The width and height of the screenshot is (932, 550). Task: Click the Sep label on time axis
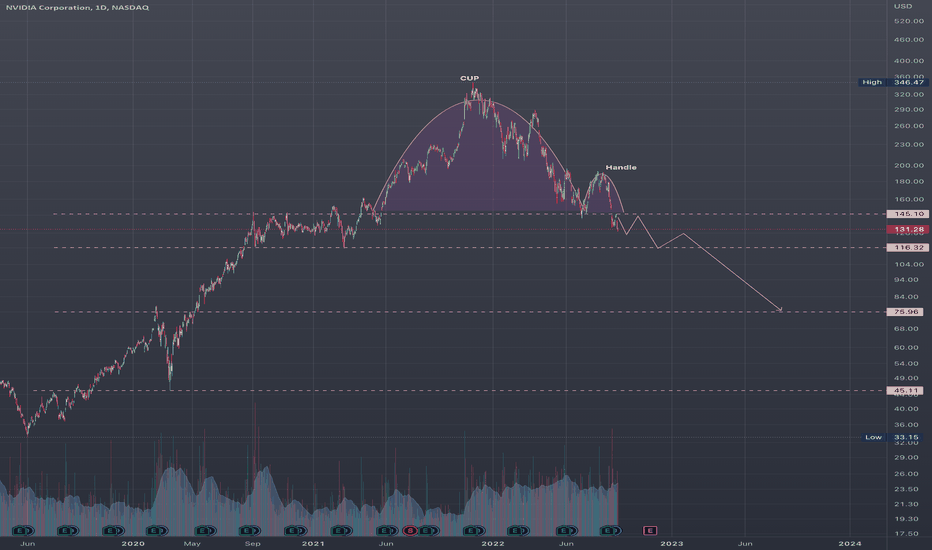pyautogui.click(x=252, y=543)
